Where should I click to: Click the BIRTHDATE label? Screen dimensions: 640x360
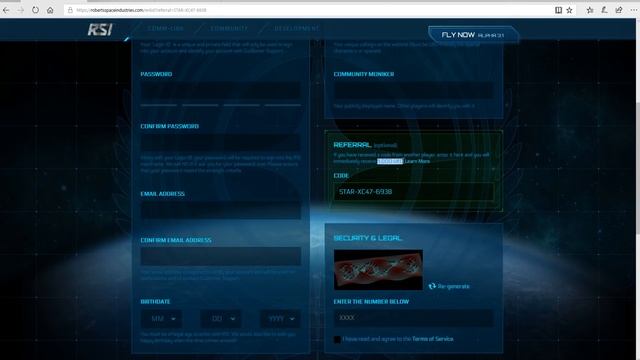pos(156,302)
